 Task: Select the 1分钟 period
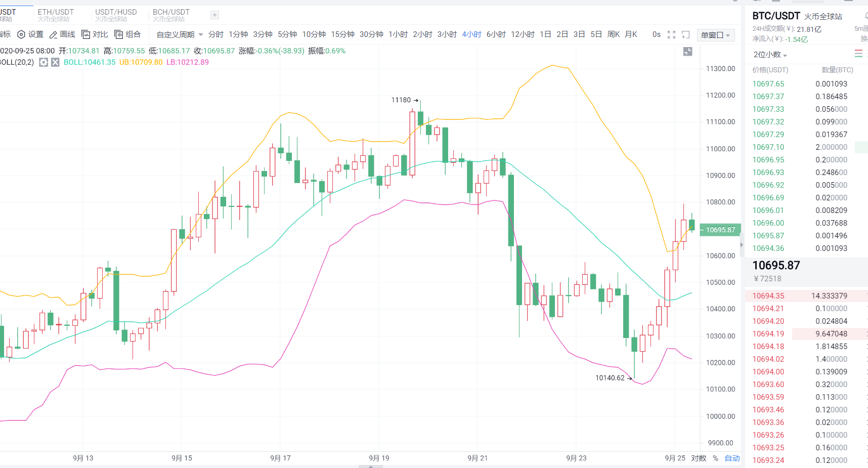tap(238, 34)
